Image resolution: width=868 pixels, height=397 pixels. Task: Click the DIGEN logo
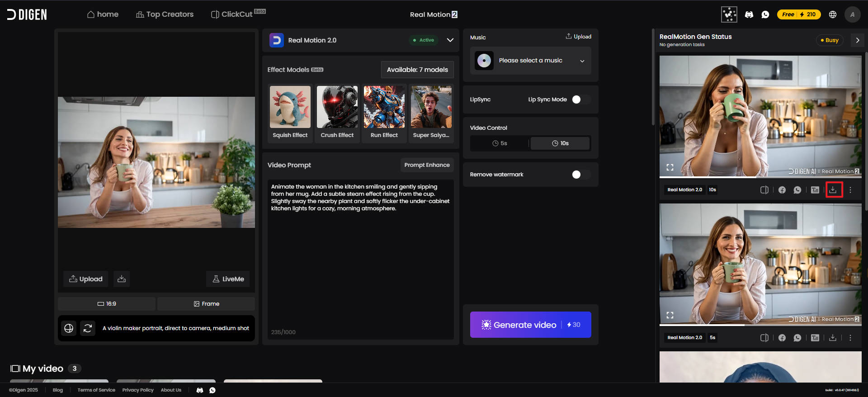coord(27,14)
